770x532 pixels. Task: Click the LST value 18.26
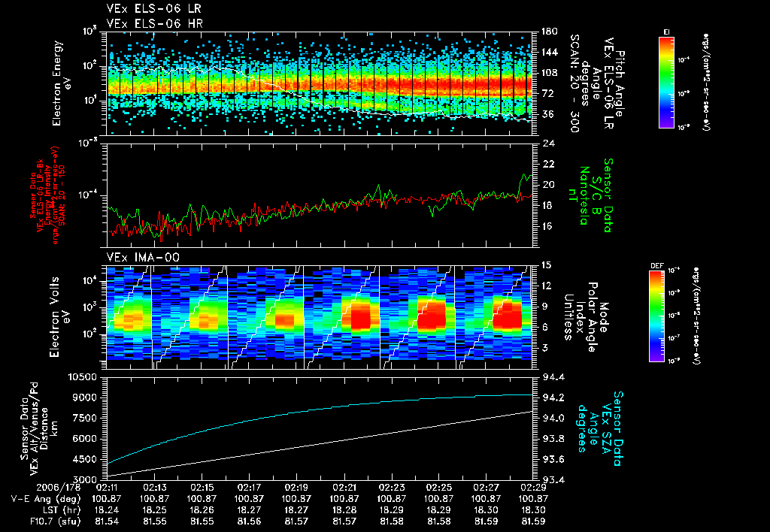[202, 510]
